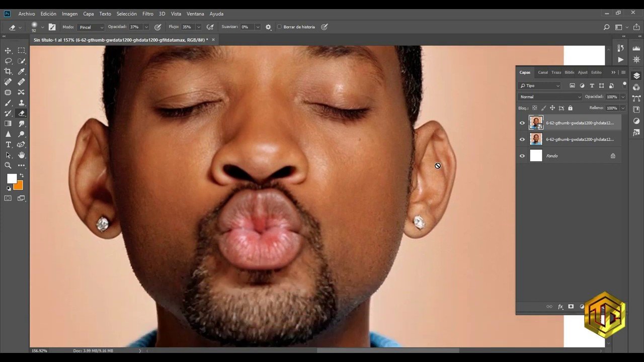Click the layer Opacidad 100% field
The width and height of the screenshot is (644, 362).
click(611, 97)
